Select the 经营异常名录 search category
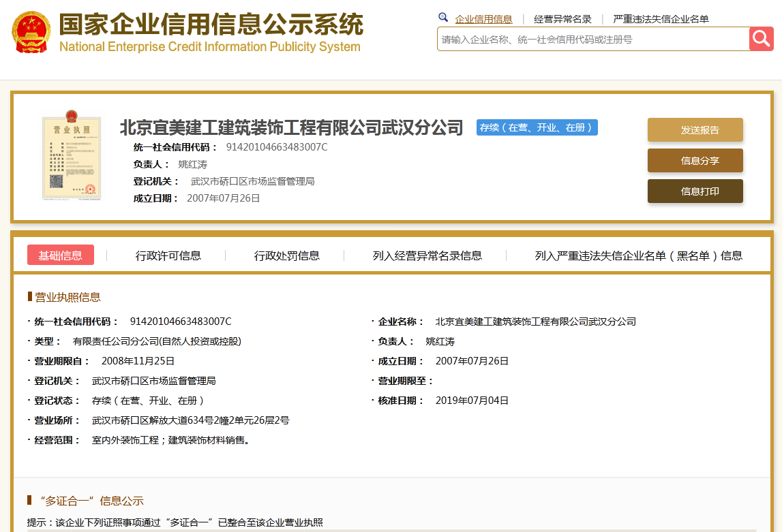 point(562,19)
